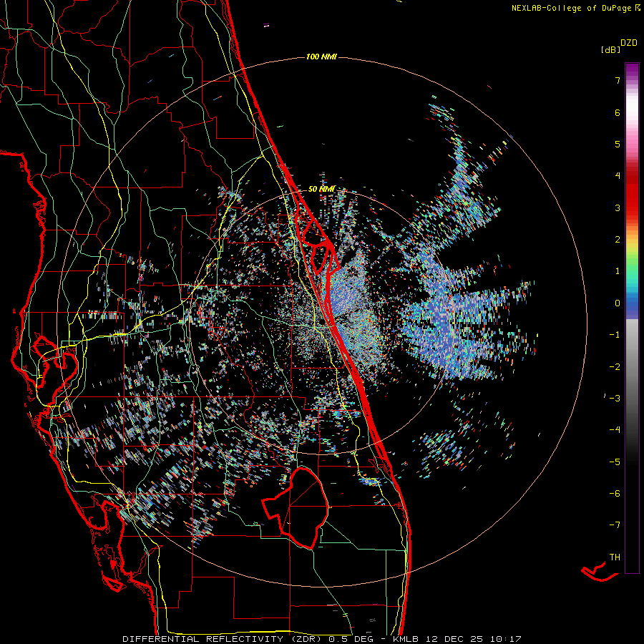Click the 4 value on the color scale

618,176
